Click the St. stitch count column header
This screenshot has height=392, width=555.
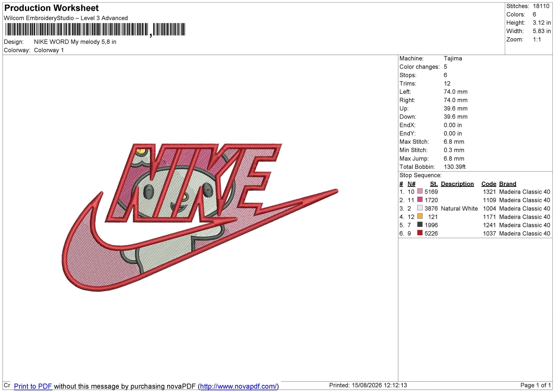tap(434, 184)
